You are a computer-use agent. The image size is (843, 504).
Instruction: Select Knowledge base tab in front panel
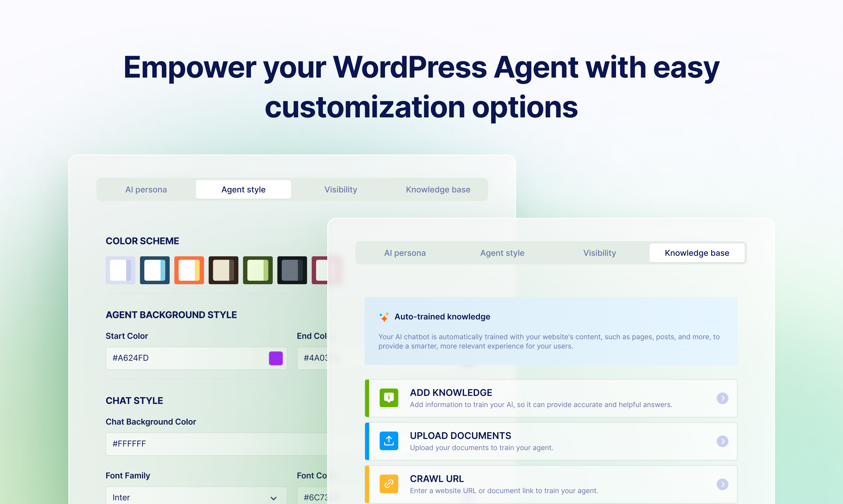point(697,253)
